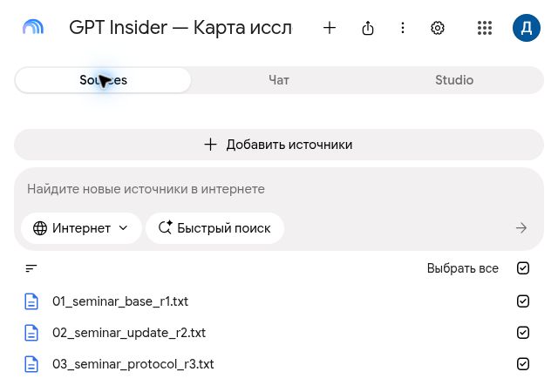Open source 01_seminar_base_r1.txt
558x392 pixels.
(120, 301)
